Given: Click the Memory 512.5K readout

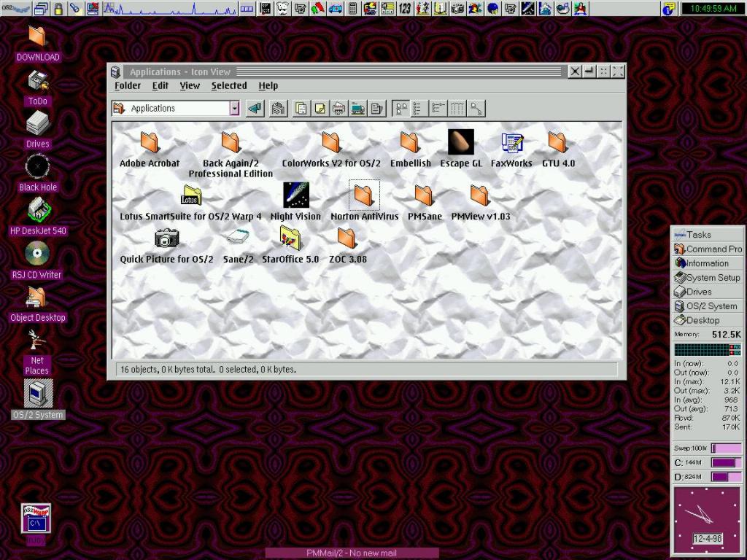Looking at the screenshot, I should pyautogui.click(x=708, y=335).
